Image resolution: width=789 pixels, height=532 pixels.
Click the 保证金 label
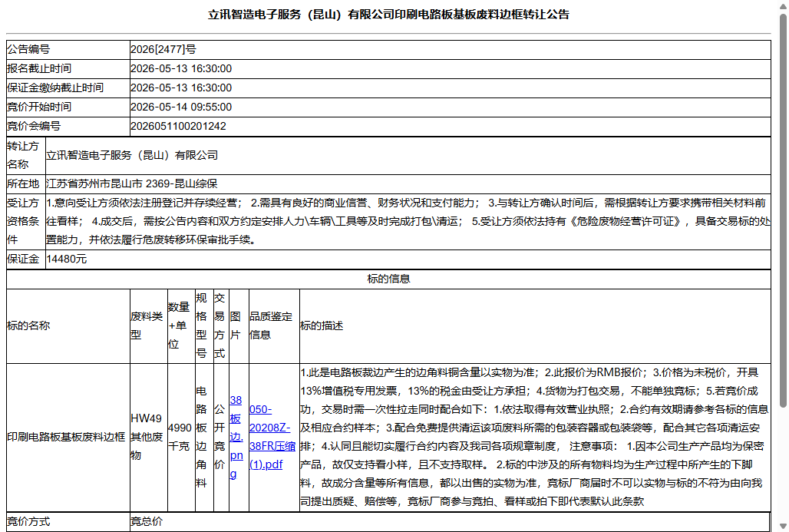[23, 259]
